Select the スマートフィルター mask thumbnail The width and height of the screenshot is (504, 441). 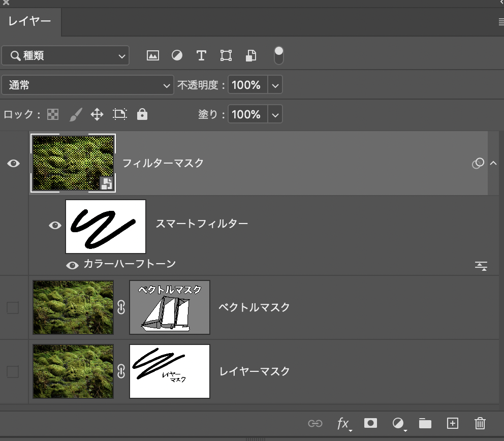click(x=106, y=227)
